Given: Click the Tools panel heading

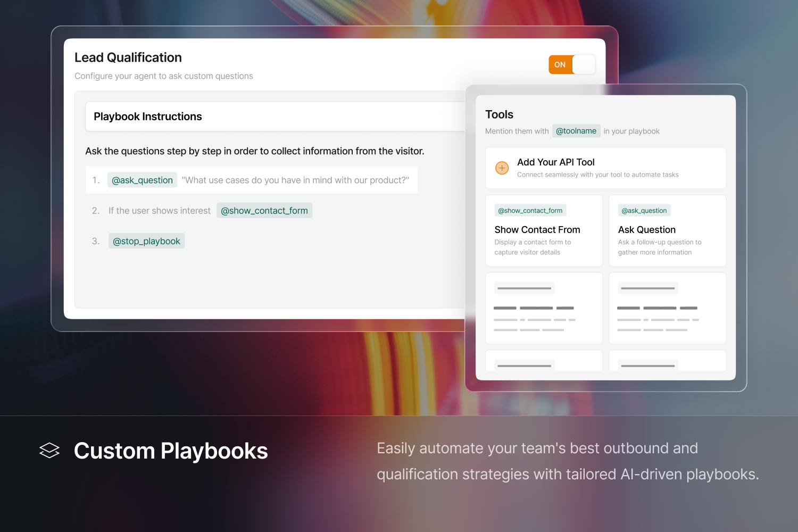Looking at the screenshot, I should point(499,114).
